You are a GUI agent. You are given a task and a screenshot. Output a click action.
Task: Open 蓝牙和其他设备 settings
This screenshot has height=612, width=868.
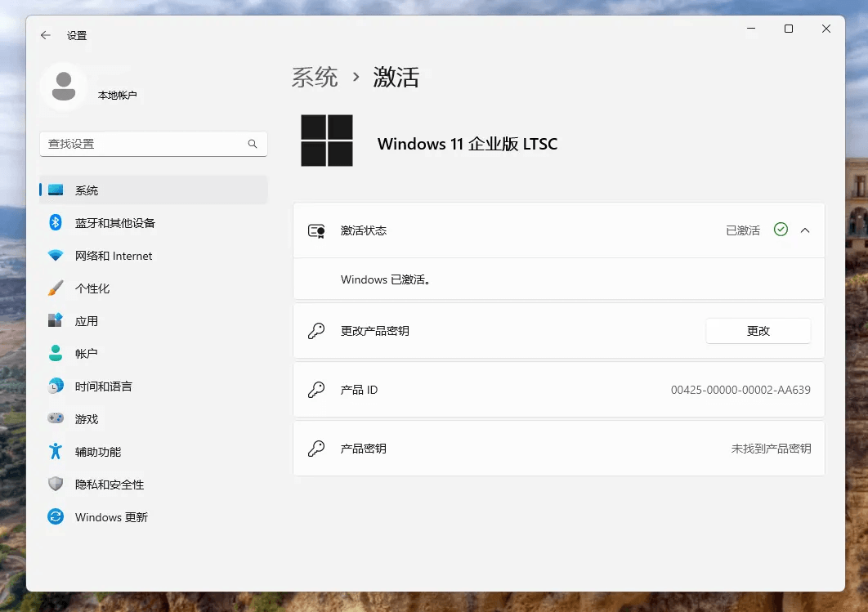tap(154, 222)
